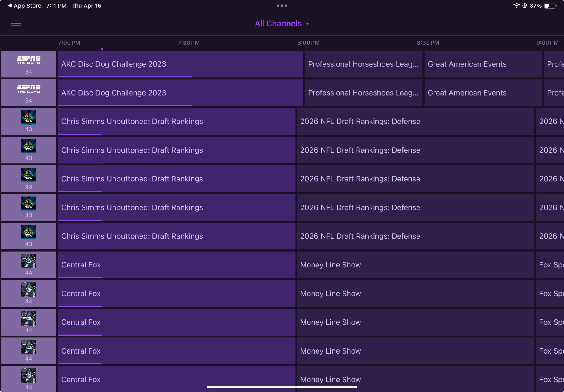This screenshot has height=392, width=564.
Task: Tap the three-dot multitasking icon at top
Action: click(282, 6)
